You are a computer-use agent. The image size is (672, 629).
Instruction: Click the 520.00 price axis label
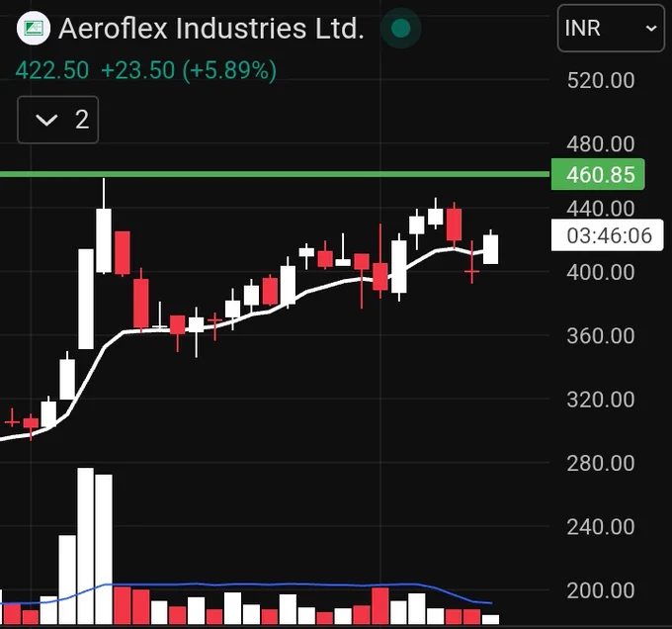click(x=601, y=81)
